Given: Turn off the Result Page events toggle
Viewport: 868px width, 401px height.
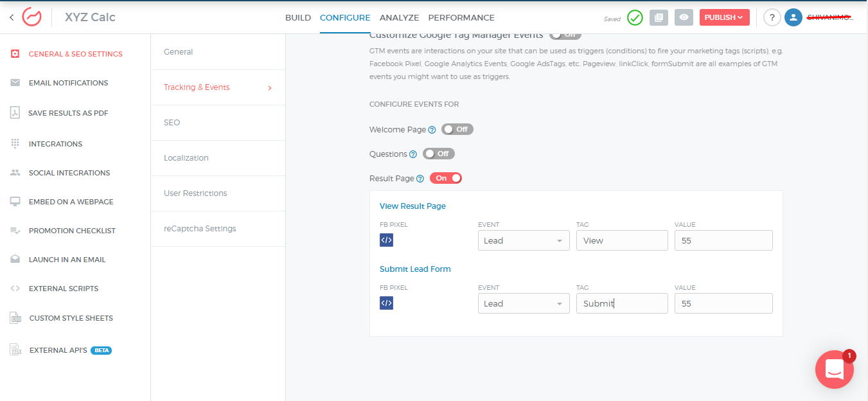Looking at the screenshot, I should click(x=446, y=178).
